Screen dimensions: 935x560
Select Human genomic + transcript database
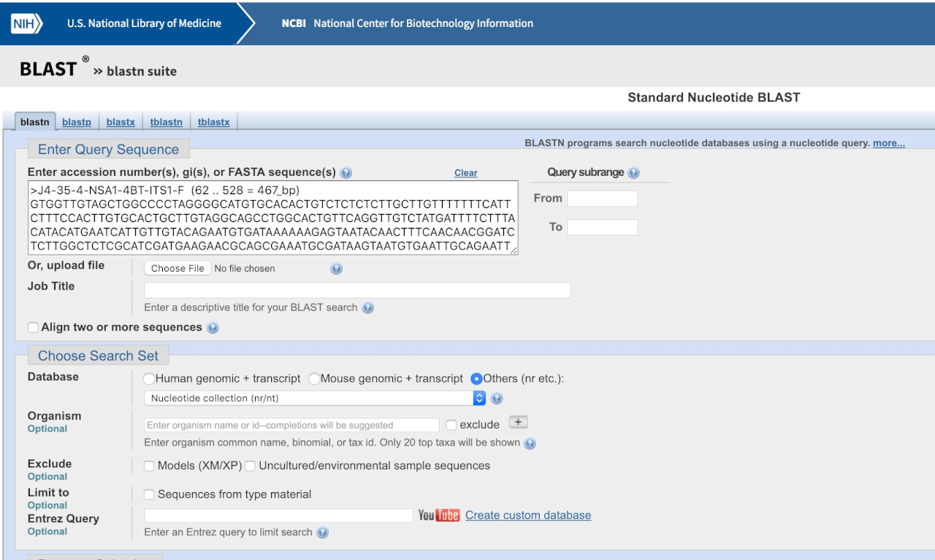click(149, 379)
